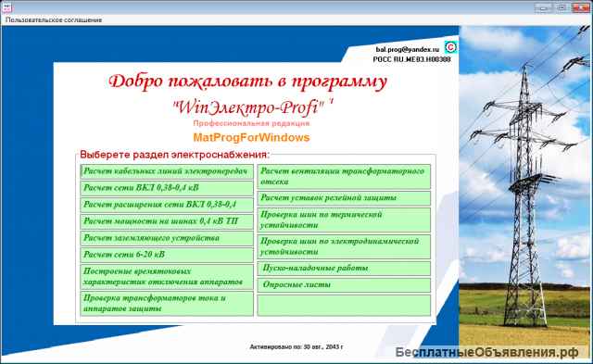Choose Расчет уставок релейной защиты
593x364 pixels.
coord(344,198)
